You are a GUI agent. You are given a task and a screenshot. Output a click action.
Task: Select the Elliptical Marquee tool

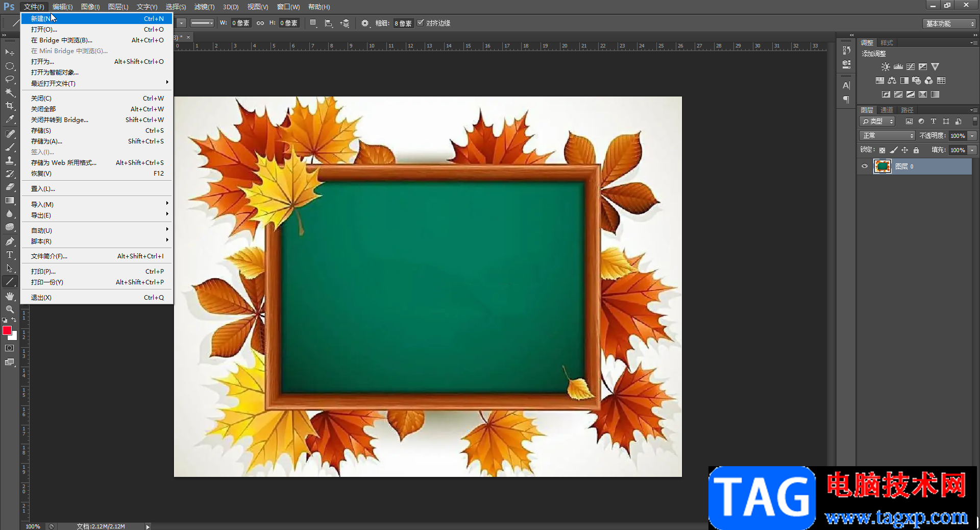[x=10, y=66]
